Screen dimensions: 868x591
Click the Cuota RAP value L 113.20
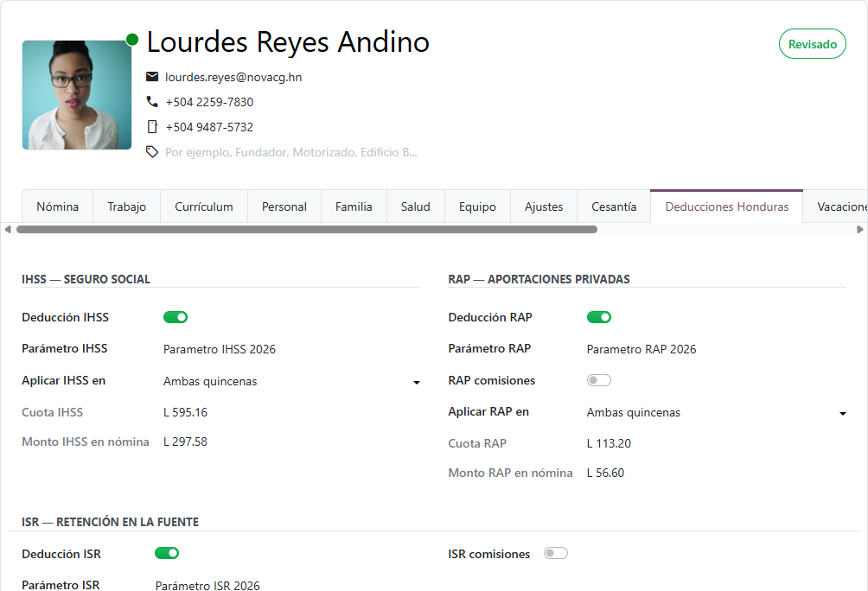(x=609, y=443)
